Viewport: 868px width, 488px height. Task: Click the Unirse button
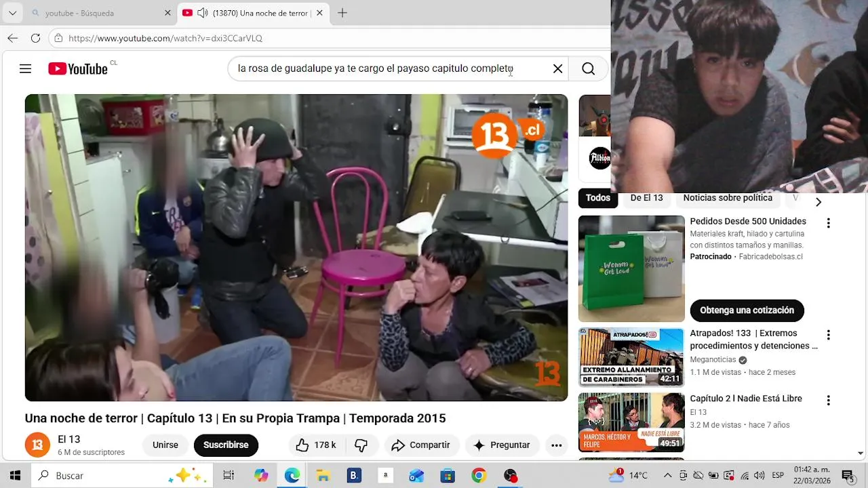[x=165, y=445]
